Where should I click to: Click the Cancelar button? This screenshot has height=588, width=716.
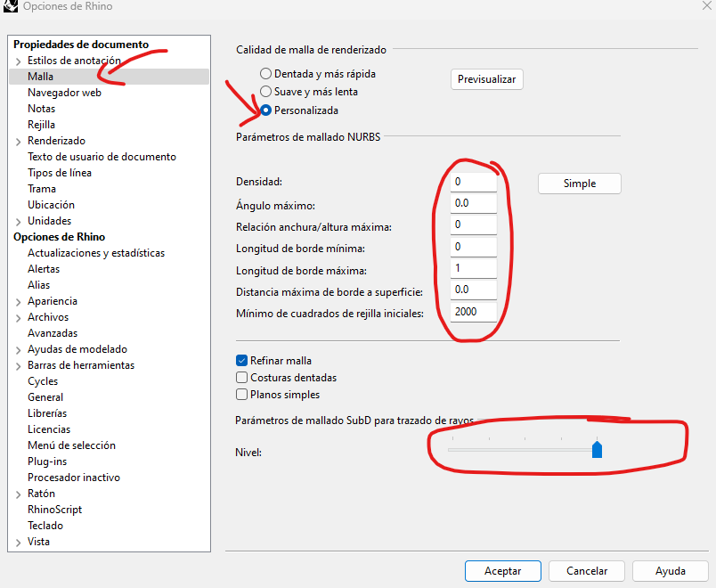(587, 571)
